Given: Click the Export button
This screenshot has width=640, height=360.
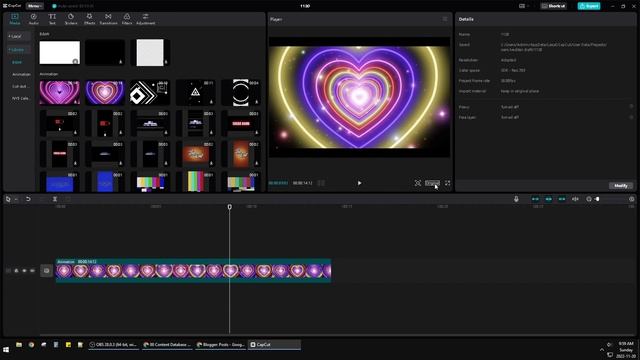Looking at the screenshot, I should [x=589, y=6].
